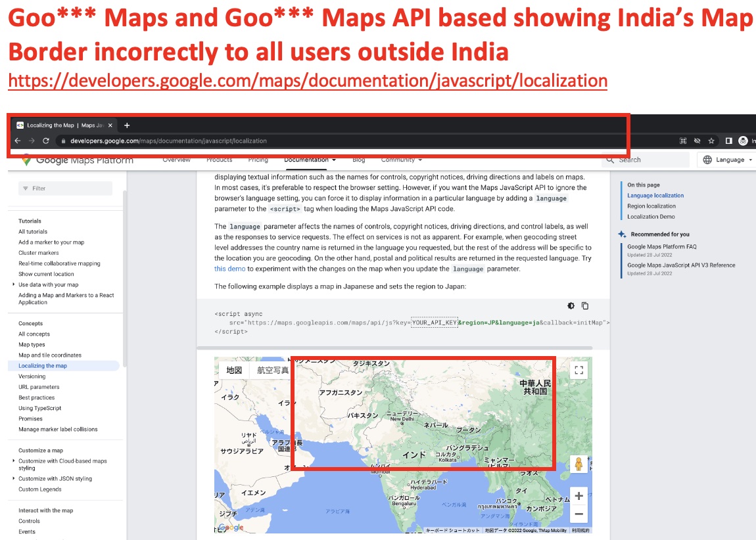Open 'All tutorials' sidebar item
Screen dimensions: 756x540
[33, 232]
